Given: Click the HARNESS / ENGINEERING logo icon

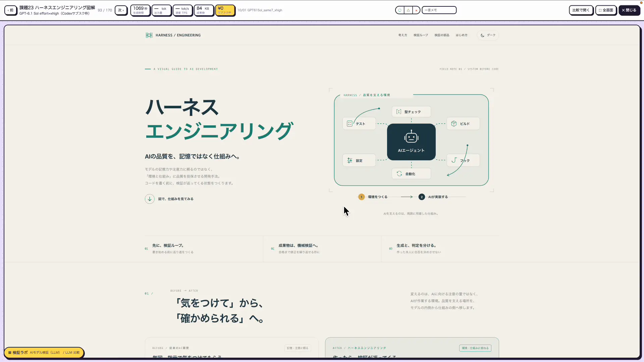Looking at the screenshot, I should click(149, 35).
